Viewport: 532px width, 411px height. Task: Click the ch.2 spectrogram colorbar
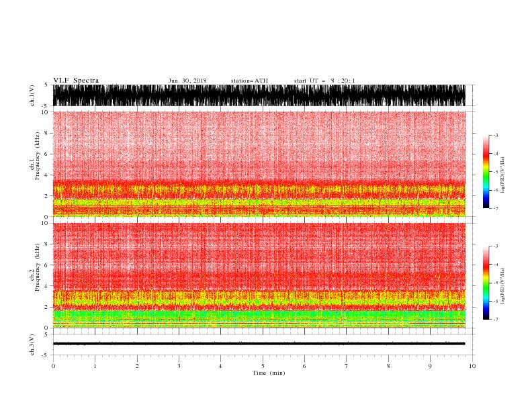(x=486, y=283)
